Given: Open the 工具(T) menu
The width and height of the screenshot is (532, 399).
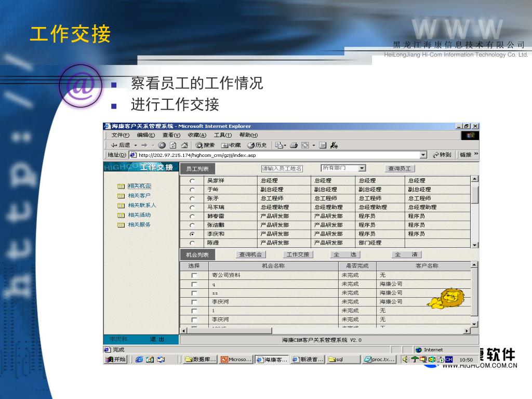Looking at the screenshot, I should tap(222, 135).
